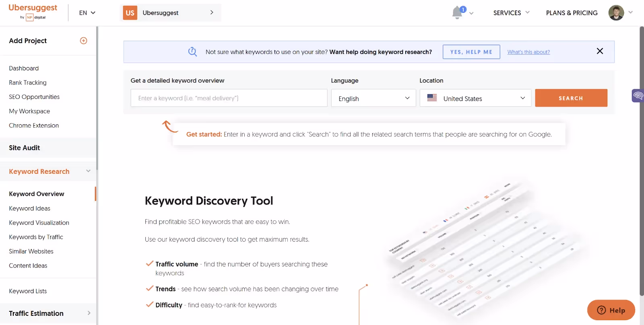Open the Chrome Extension page
The image size is (644, 325).
pos(34,125)
